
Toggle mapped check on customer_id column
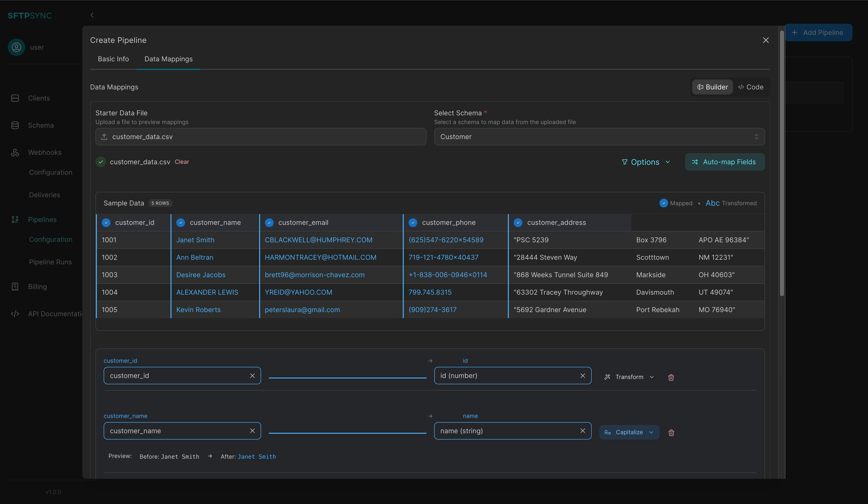[106, 223]
